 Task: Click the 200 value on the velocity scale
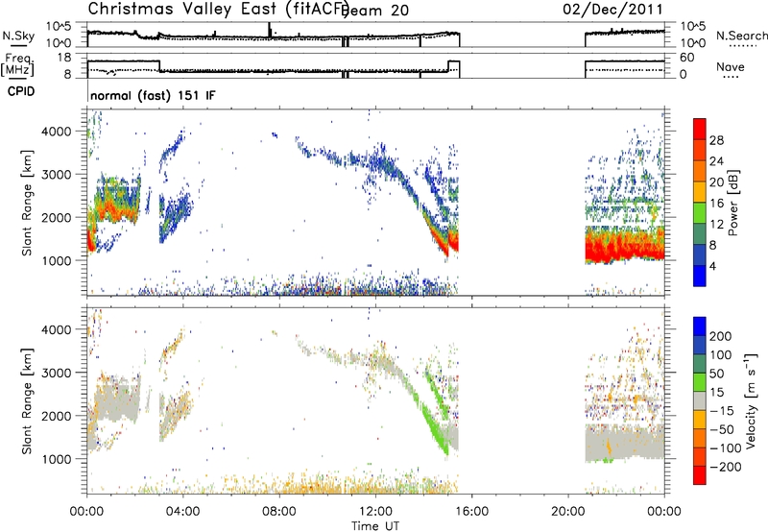point(721,336)
